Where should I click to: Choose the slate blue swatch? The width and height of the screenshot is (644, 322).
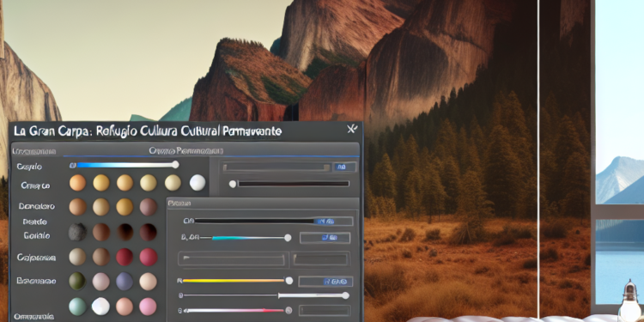tap(125, 282)
